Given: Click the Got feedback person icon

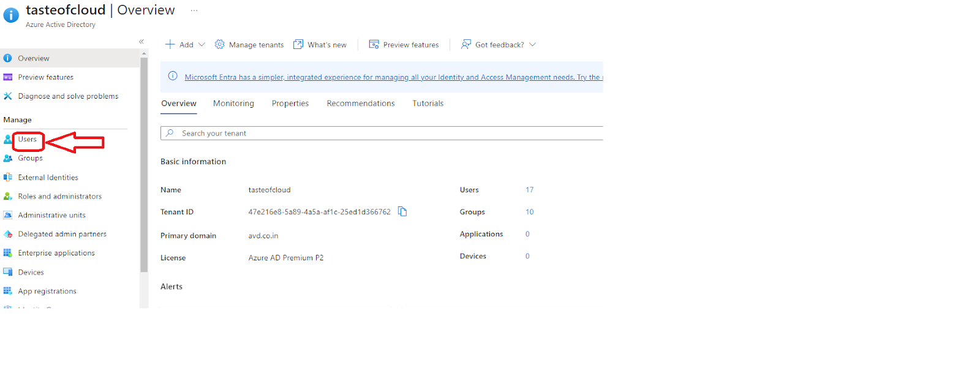Looking at the screenshot, I should (x=466, y=44).
